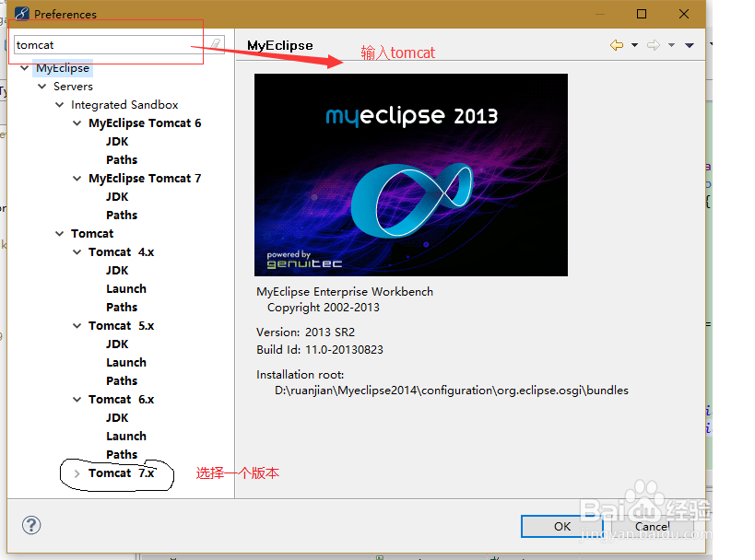Image resolution: width=755 pixels, height=560 pixels.
Task: Collapse the Tomcat parent node
Action: click(60, 234)
